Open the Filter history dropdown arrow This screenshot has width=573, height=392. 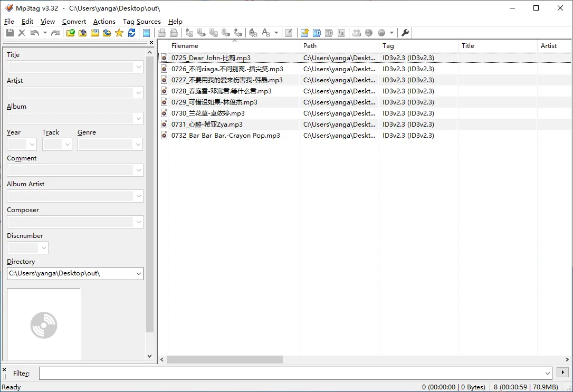547,372
